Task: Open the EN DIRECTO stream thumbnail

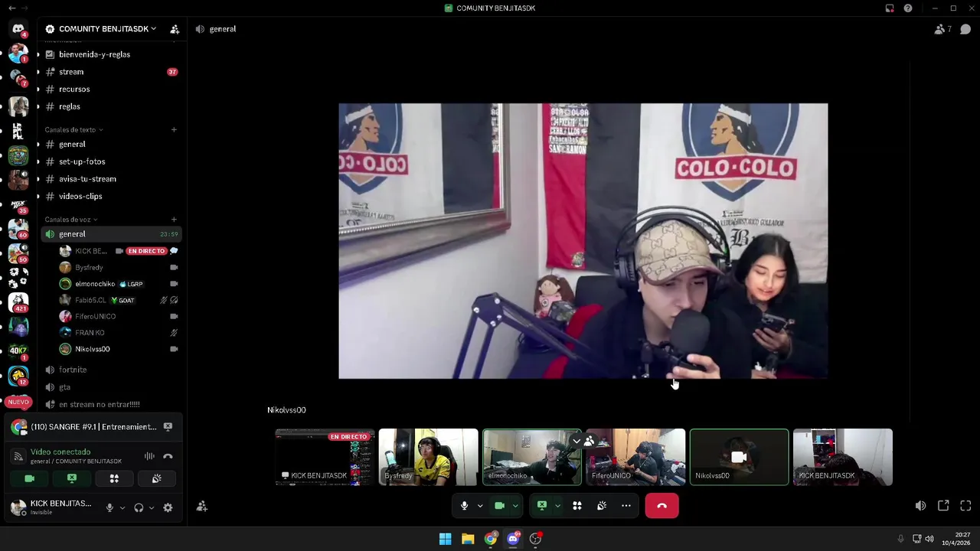Action: (x=325, y=457)
